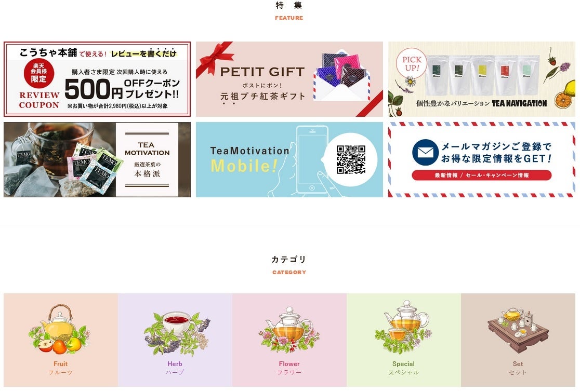Open the TeaMotivation Mobile banner

(x=289, y=159)
